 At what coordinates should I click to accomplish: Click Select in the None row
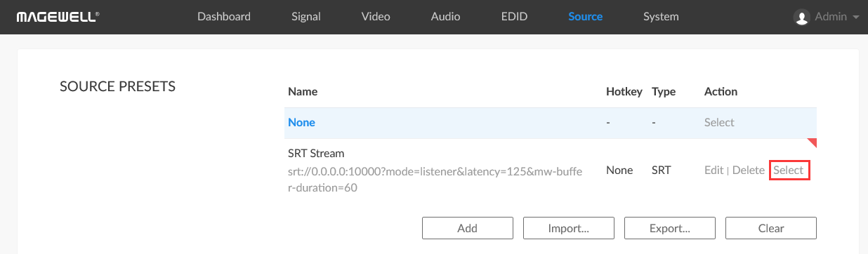pos(719,122)
